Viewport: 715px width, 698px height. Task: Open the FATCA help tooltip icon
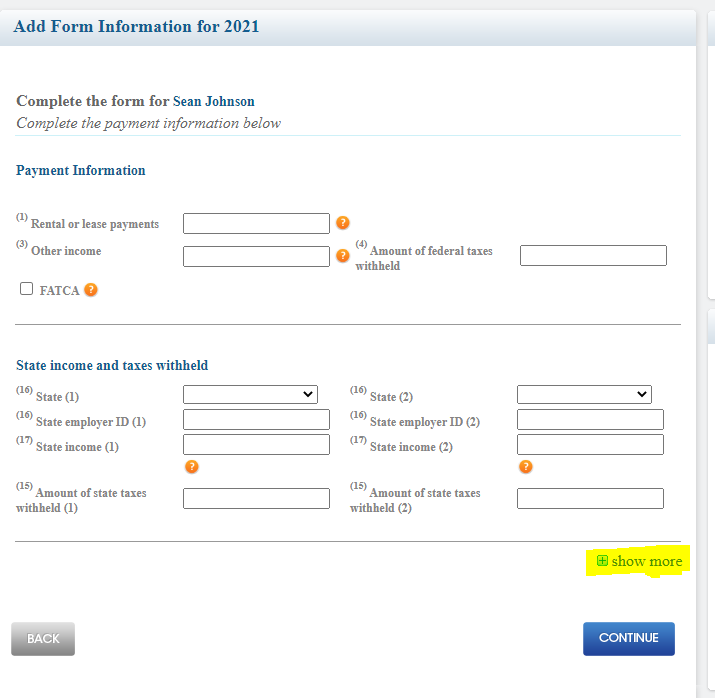coord(91,290)
